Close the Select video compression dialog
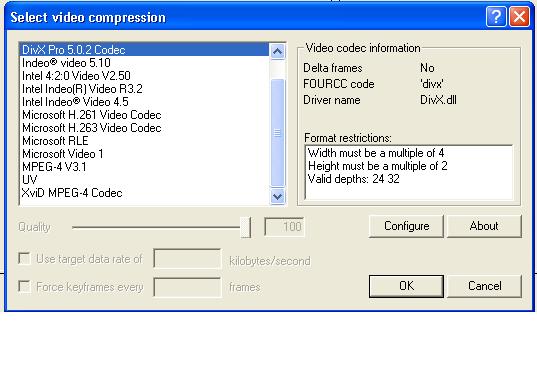Viewport: 537px width, 384px height. point(519,16)
